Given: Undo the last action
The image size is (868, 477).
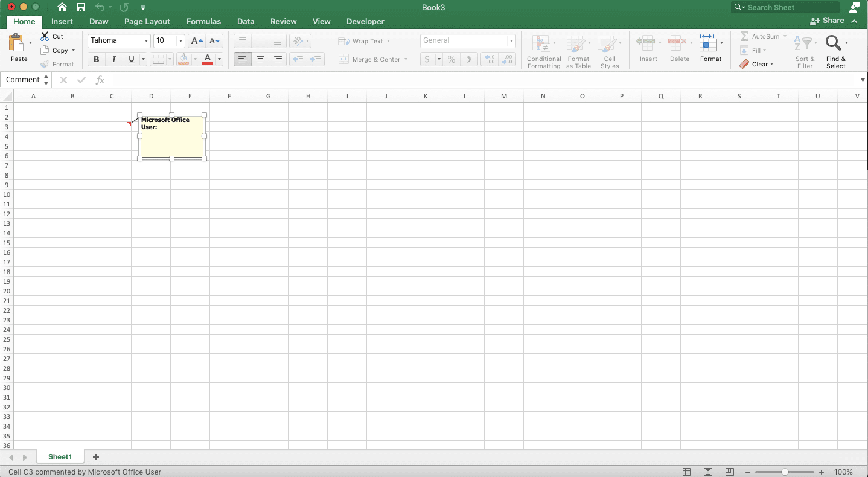Looking at the screenshot, I should point(100,7).
